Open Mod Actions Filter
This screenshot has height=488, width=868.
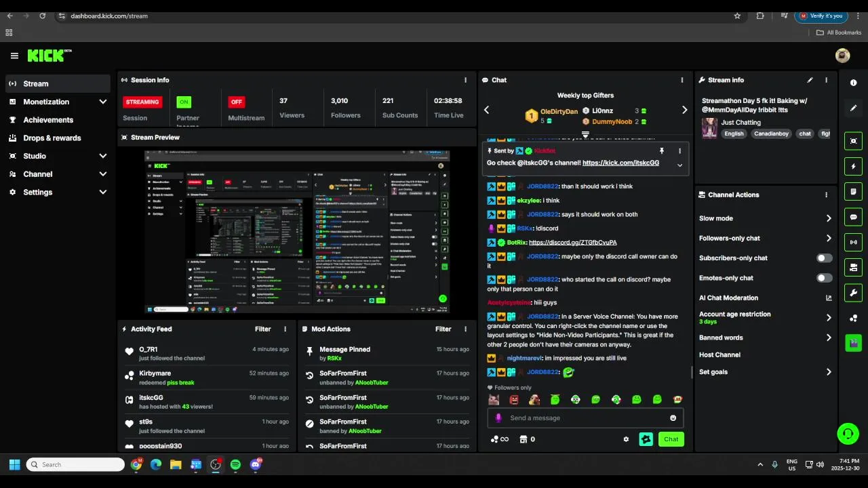[x=443, y=329]
